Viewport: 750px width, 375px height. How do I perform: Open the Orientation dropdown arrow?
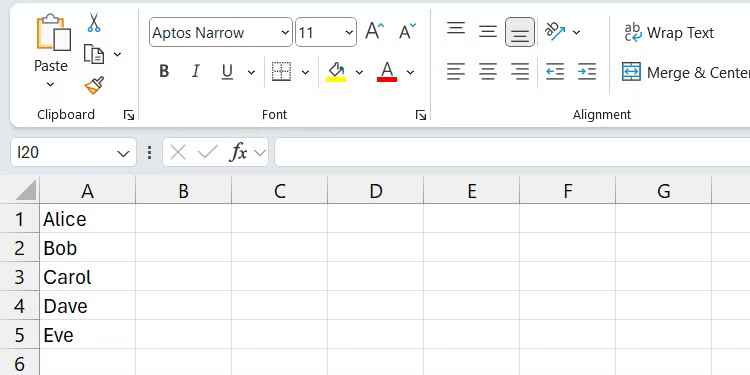[576, 32]
